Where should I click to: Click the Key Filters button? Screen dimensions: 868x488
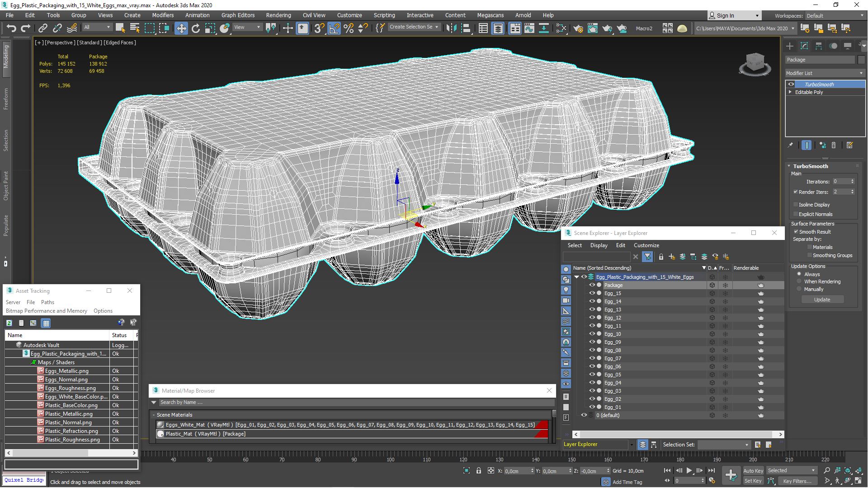(x=797, y=481)
